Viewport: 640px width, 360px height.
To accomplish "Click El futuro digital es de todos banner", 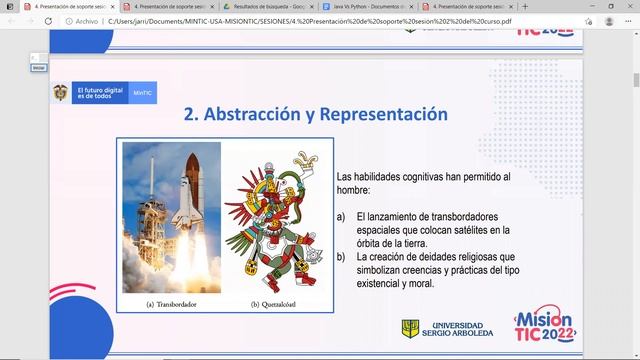I will [x=100, y=93].
